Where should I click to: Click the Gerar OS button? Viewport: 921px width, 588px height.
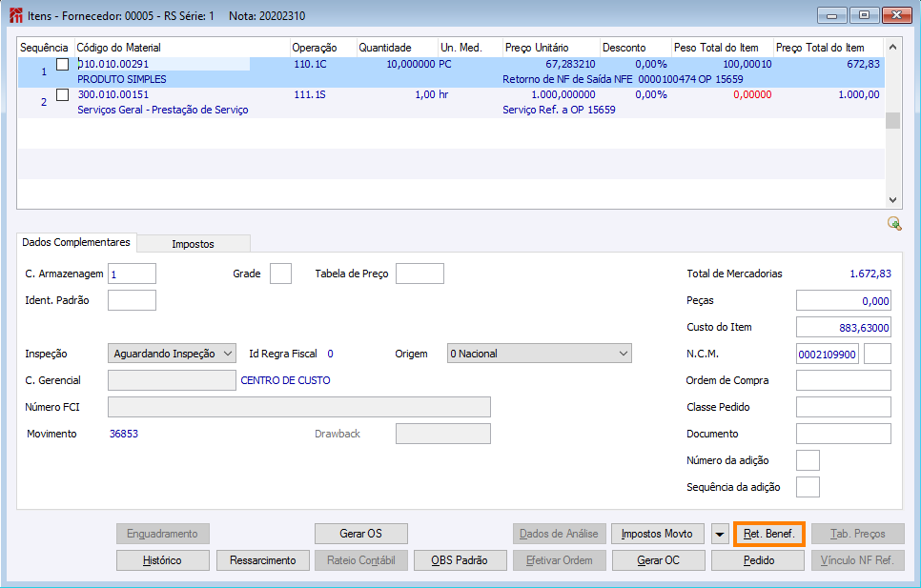point(360,534)
